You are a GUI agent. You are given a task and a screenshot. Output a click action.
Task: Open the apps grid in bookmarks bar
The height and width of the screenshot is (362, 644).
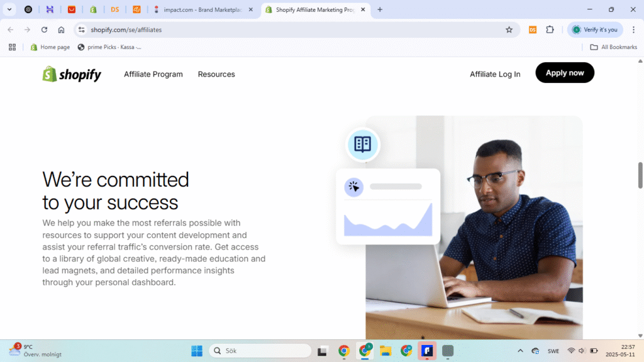pyautogui.click(x=13, y=47)
